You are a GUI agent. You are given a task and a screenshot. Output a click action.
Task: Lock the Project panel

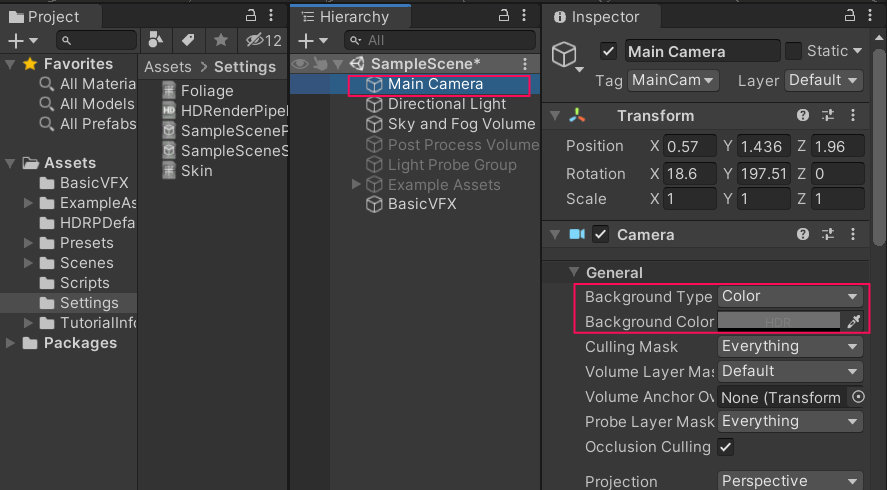click(x=251, y=16)
